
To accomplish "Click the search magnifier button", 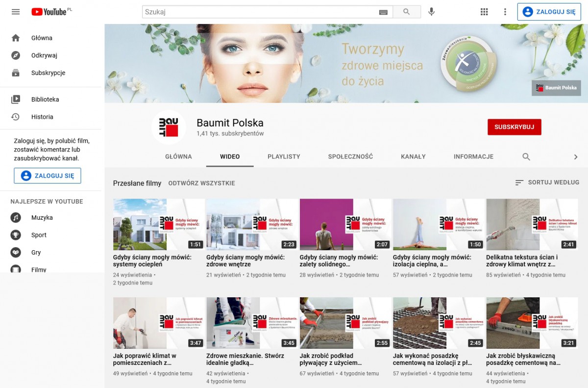I will [406, 12].
